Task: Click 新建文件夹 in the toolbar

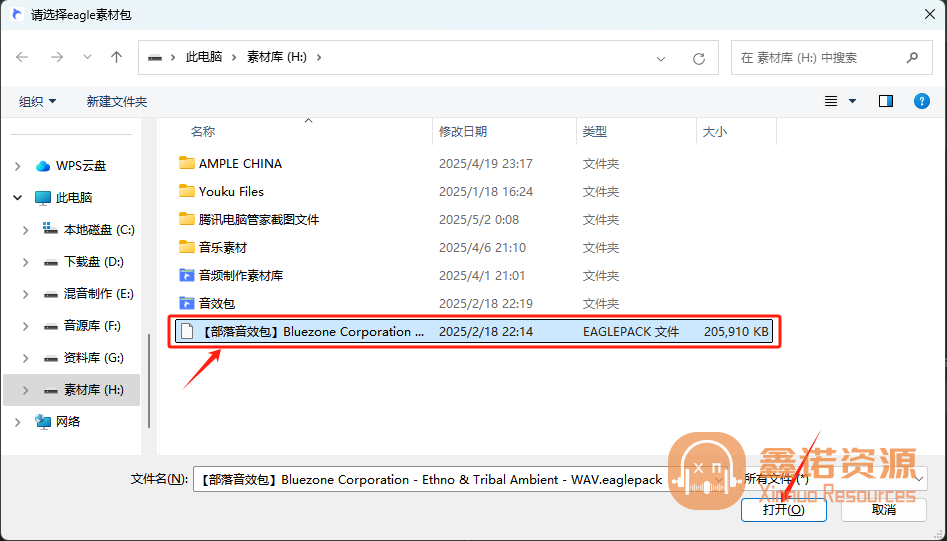Action: pyautogui.click(x=116, y=101)
